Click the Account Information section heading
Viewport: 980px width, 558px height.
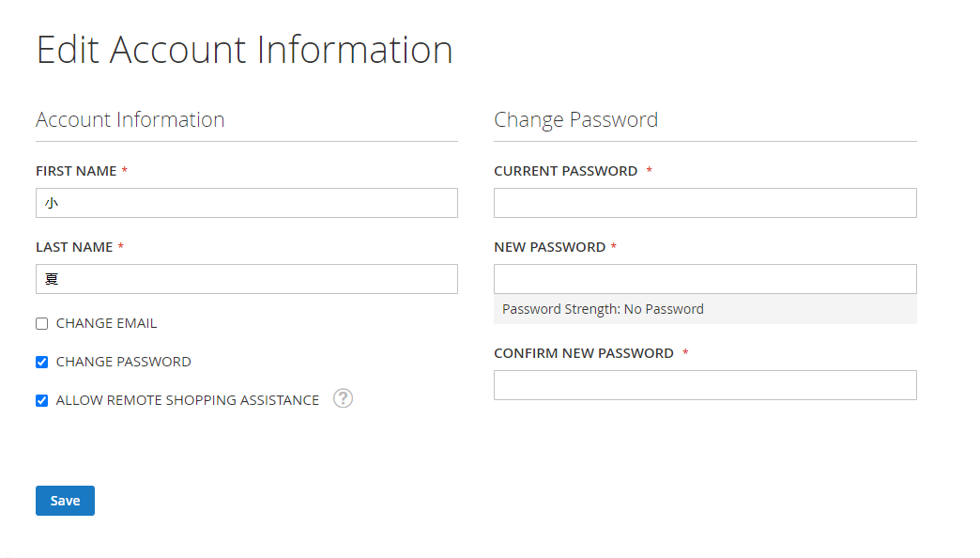(130, 119)
